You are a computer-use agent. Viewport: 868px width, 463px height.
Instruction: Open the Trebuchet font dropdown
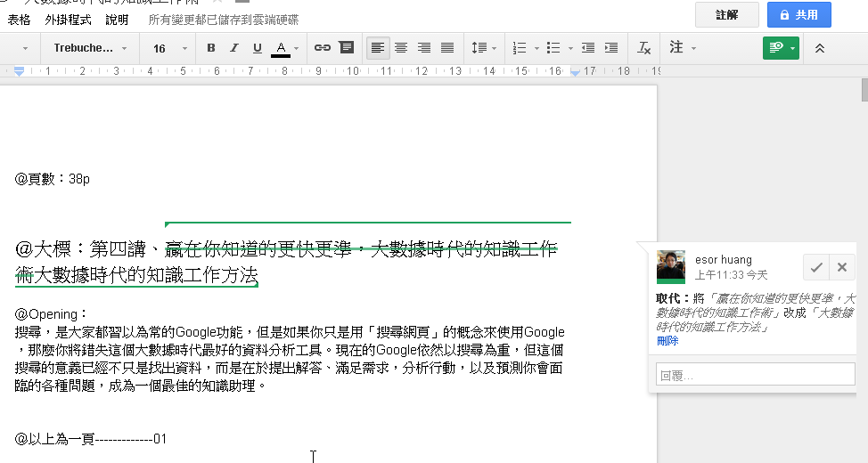[x=89, y=48]
